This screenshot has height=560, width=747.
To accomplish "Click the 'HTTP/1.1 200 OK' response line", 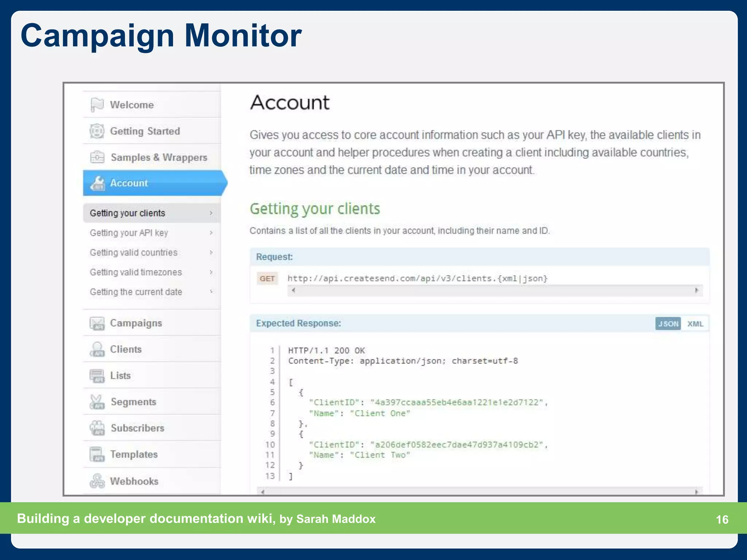I will point(326,351).
